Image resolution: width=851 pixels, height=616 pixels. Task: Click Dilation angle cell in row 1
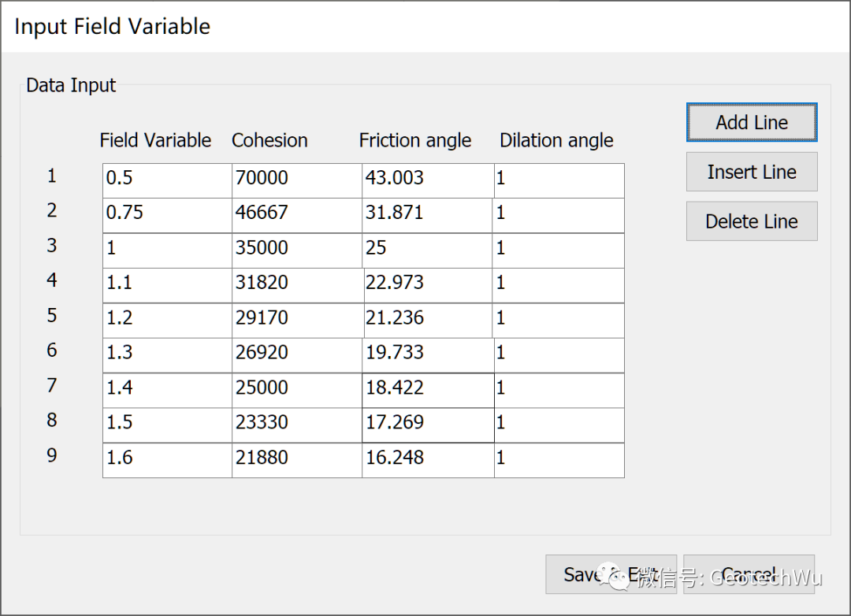point(559,180)
